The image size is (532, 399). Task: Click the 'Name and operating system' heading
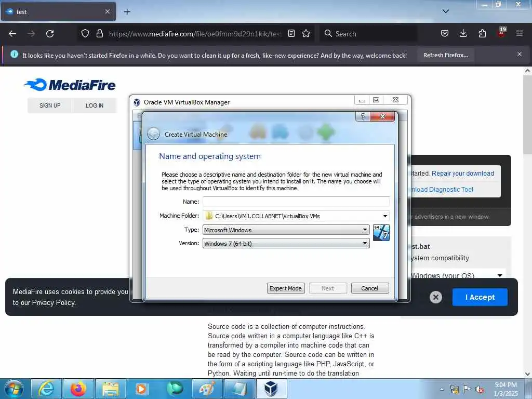210,156
